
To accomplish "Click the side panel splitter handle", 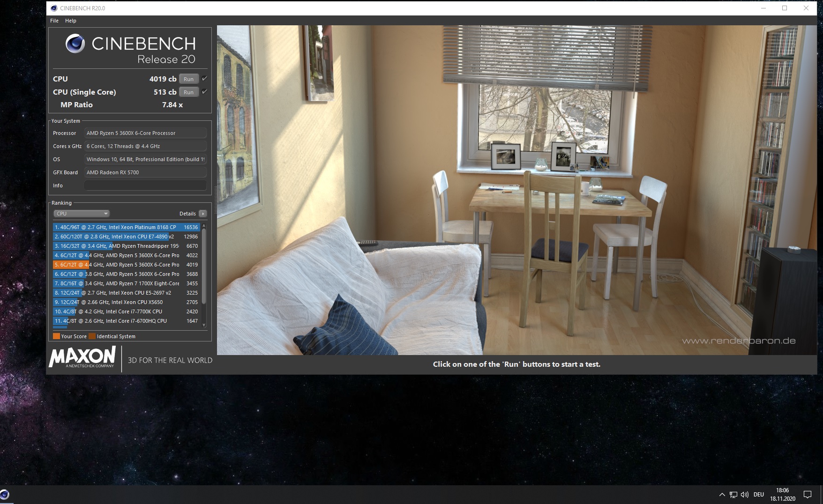I will pos(216,200).
